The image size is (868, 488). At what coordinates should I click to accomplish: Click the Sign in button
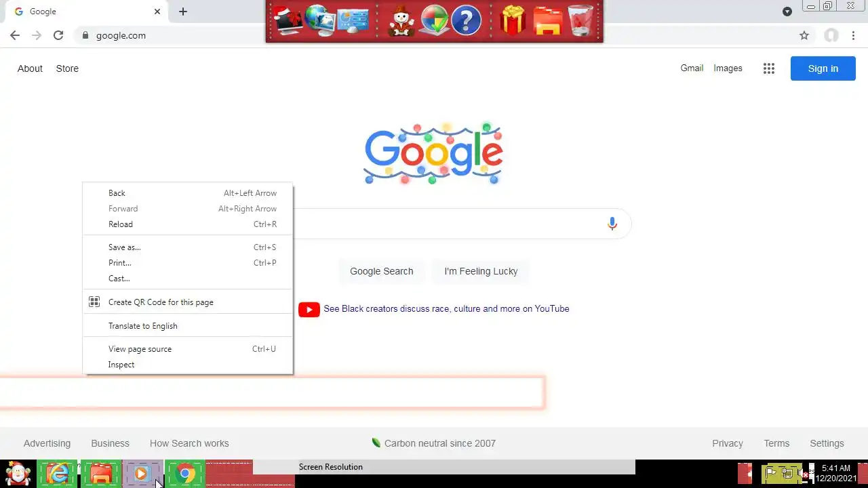(x=823, y=68)
